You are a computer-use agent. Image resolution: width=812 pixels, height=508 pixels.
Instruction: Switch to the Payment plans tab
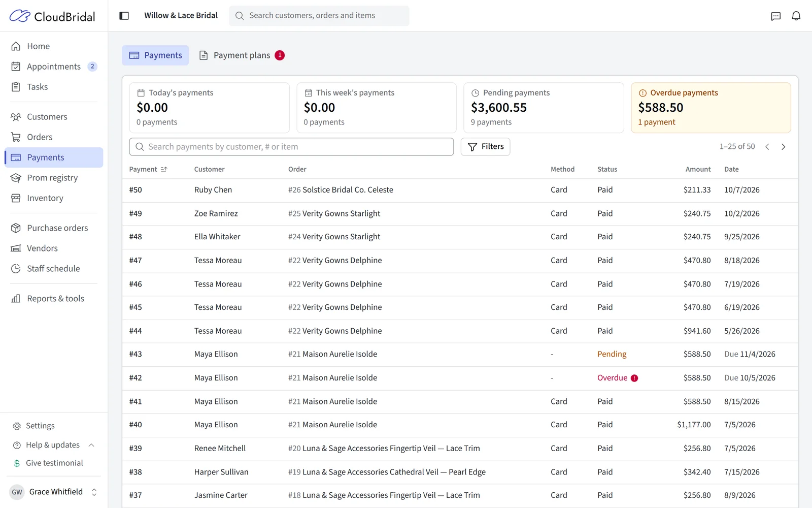point(242,55)
